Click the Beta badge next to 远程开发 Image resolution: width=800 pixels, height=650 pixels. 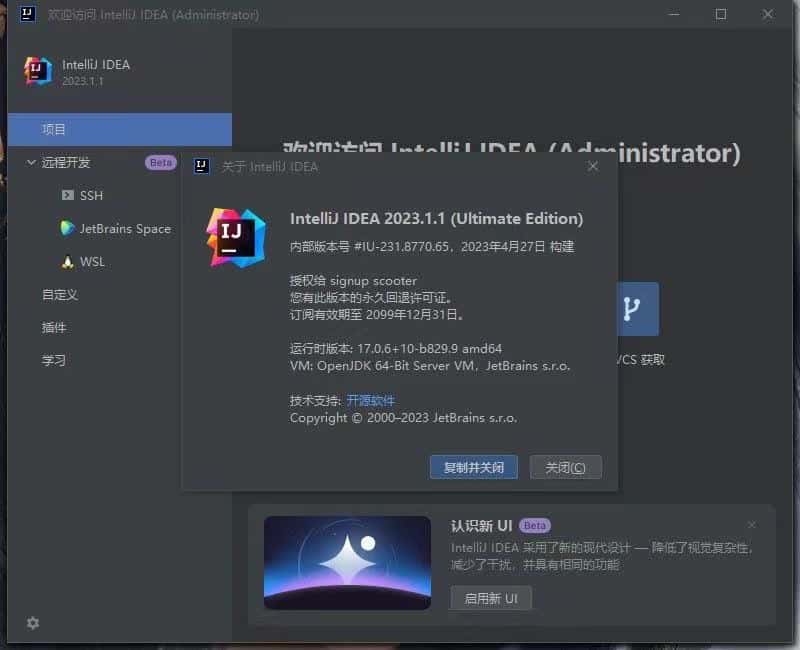point(161,162)
